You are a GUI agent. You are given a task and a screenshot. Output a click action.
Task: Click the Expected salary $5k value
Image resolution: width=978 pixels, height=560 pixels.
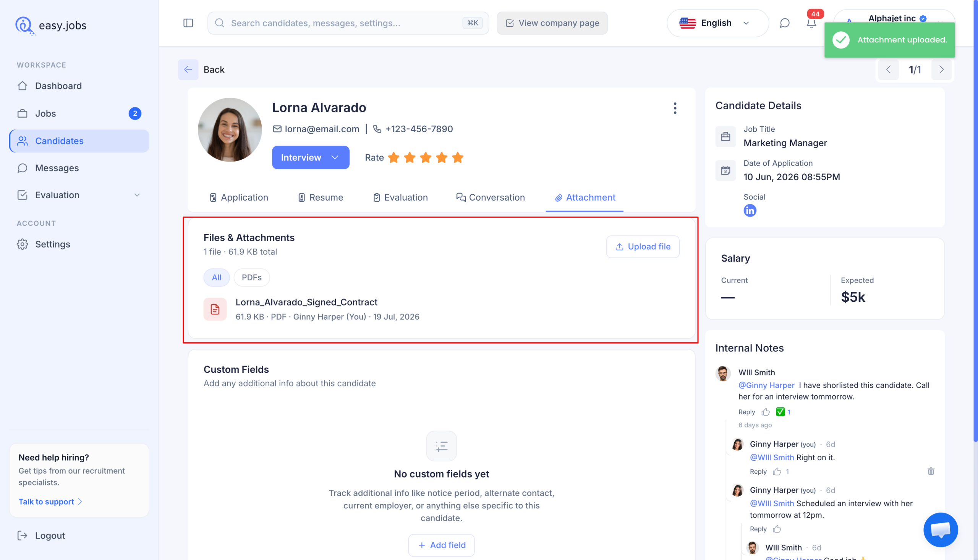pyautogui.click(x=853, y=296)
